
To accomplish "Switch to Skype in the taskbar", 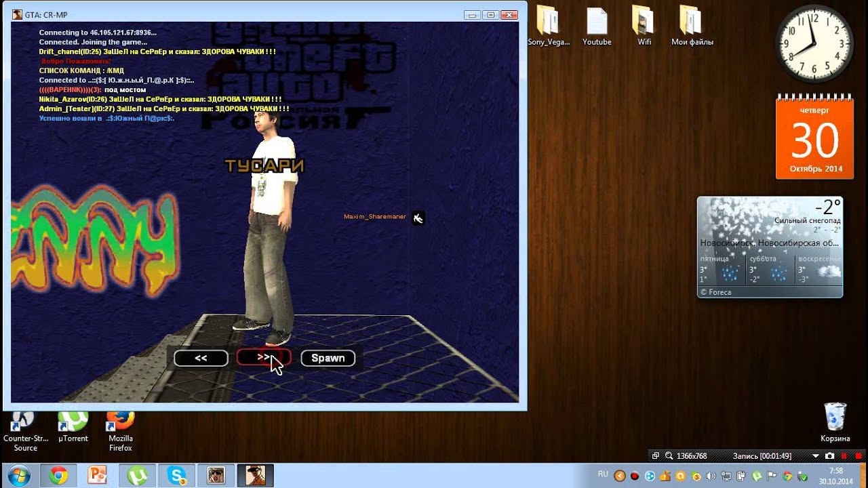I will point(177,476).
